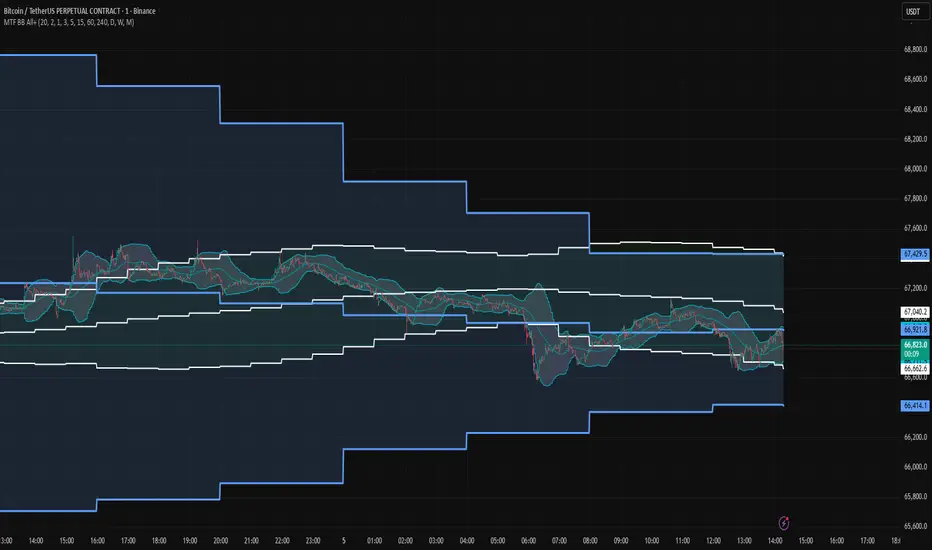Click the 12:00 time axis label
932x550 pixels.
713,541
